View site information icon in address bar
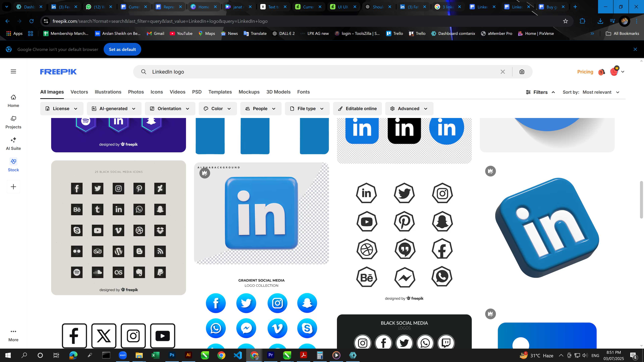This screenshot has width=644, height=362. [x=46, y=21]
